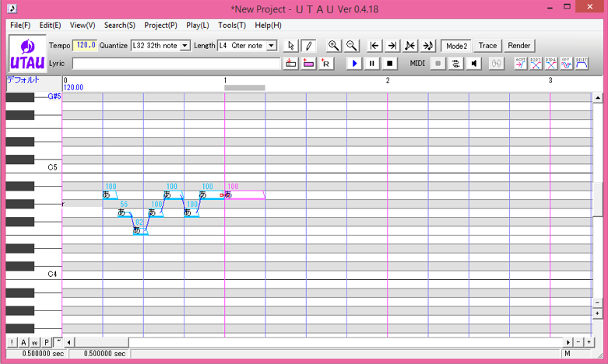The width and height of the screenshot is (608, 364).
Task: Click the grey range bar at measure 1
Action: point(244,88)
